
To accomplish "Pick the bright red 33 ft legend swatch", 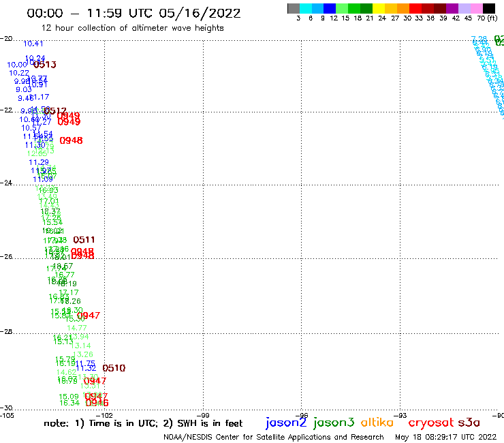I will [x=415, y=8].
